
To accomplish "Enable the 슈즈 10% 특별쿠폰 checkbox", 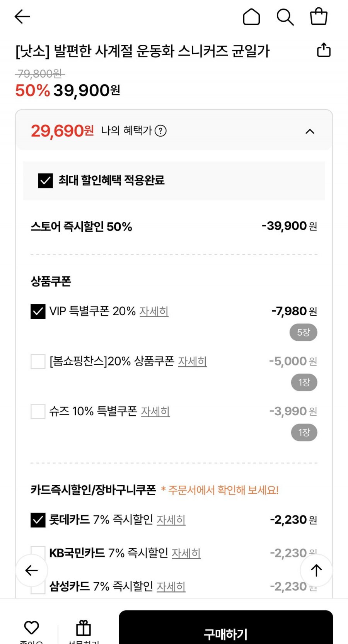I will 38,411.
